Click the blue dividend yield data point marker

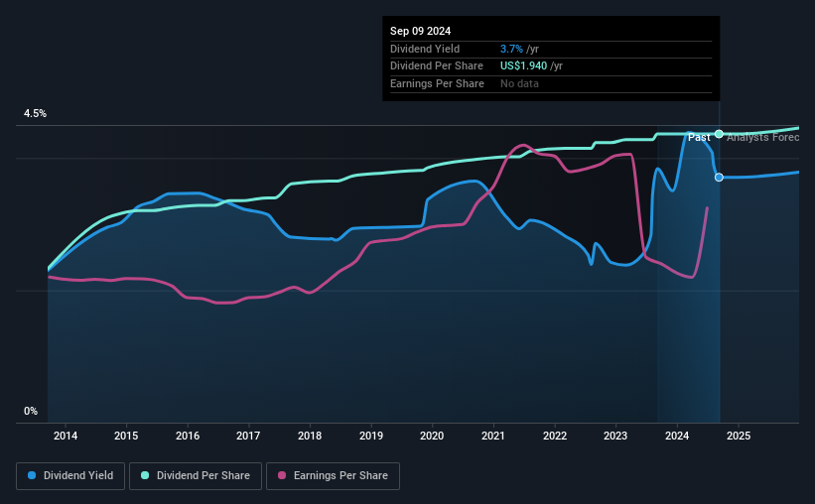(x=719, y=178)
